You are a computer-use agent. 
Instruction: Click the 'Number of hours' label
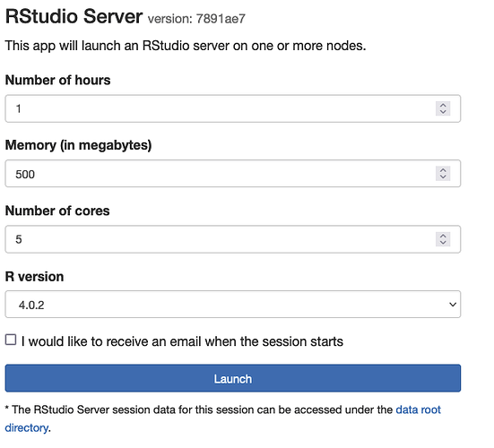coord(58,80)
